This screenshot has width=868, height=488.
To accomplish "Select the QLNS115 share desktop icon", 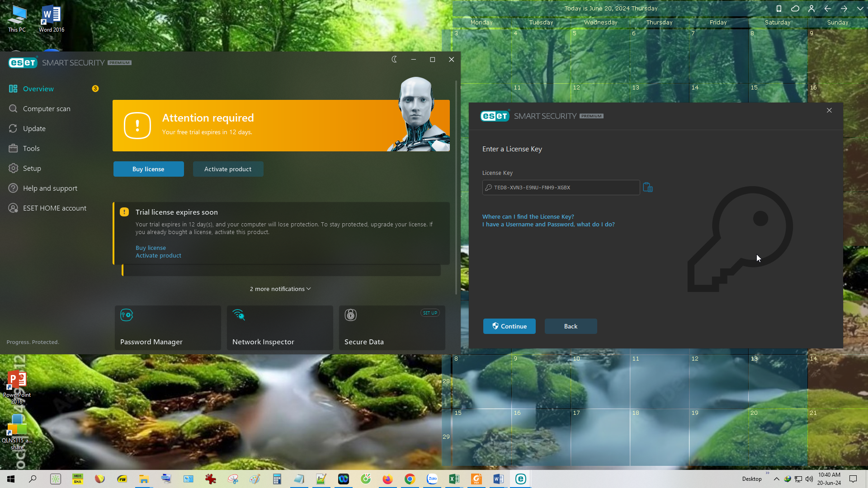I will click(17, 432).
